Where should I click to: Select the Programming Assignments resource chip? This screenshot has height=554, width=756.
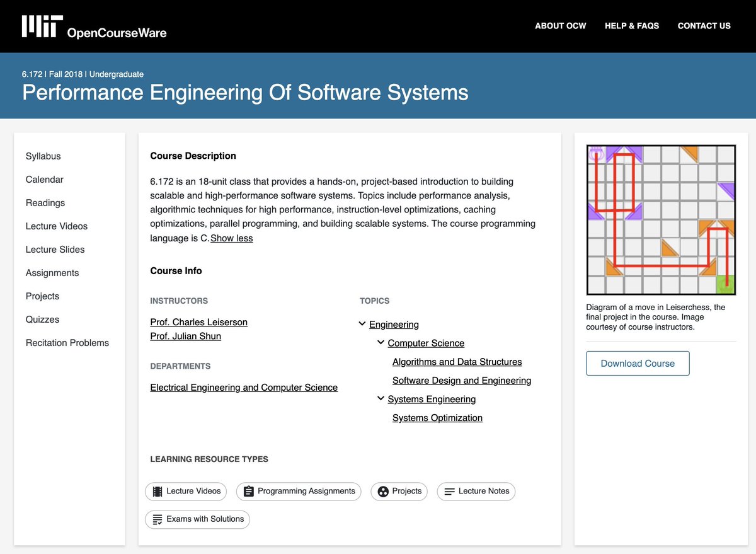299,492
